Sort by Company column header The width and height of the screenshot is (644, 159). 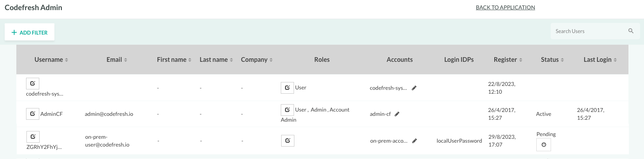tap(257, 59)
